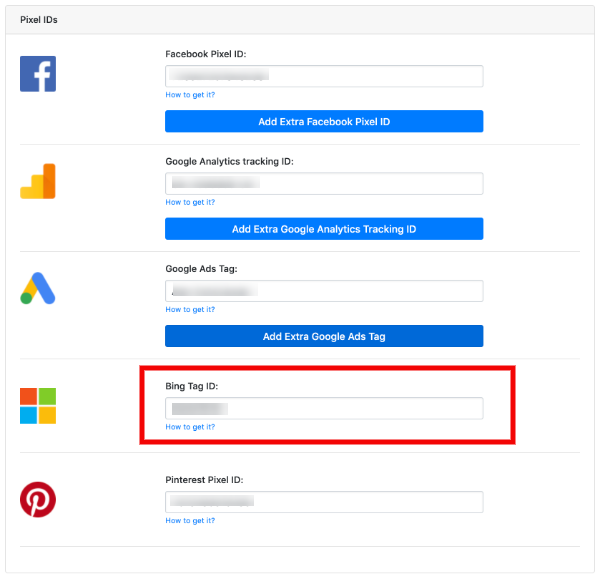Open 'How to get it?' under Facebook Pixel ID
Screen dimensions: 600x579
[190, 95]
